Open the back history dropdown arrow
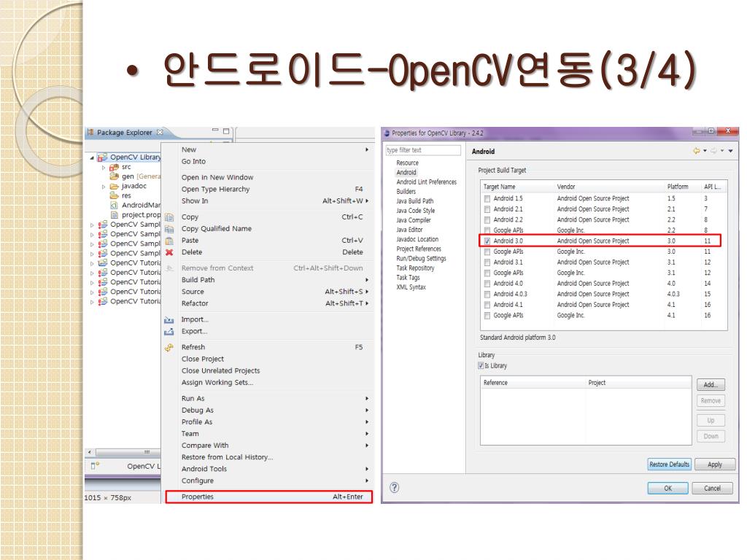This screenshot has width=747, height=560. coord(705,151)
